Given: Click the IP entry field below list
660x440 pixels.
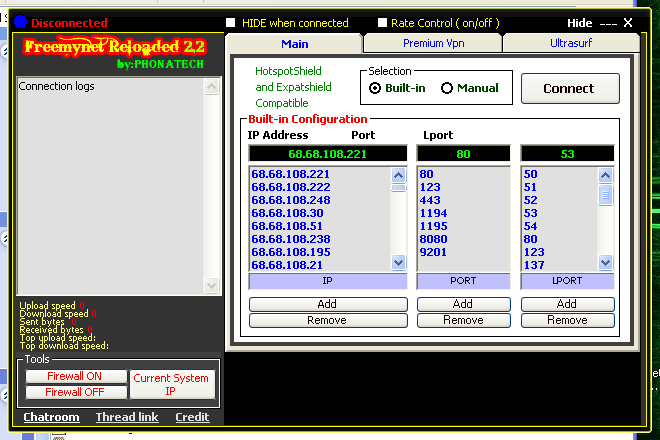Looking at the screenshot, I should (x=327, y=281).
